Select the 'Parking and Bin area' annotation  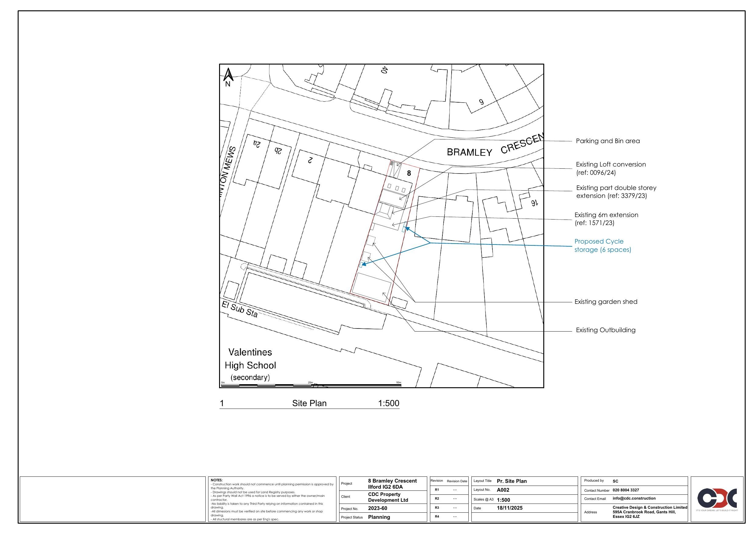608,141
